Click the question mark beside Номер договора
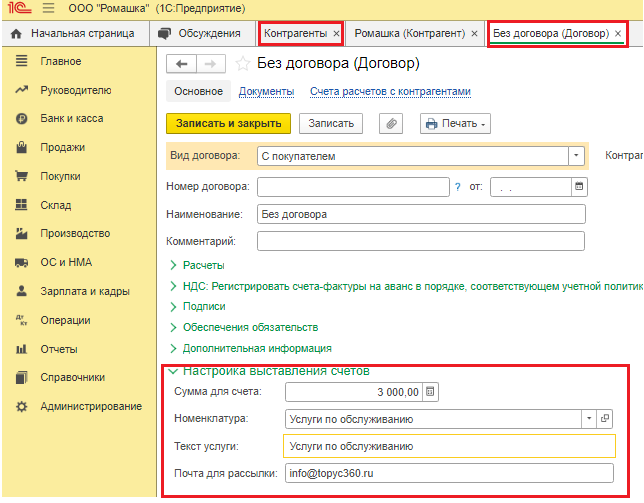Image resolution: width=644 pixels, height=503 pixels. [458, 187]
